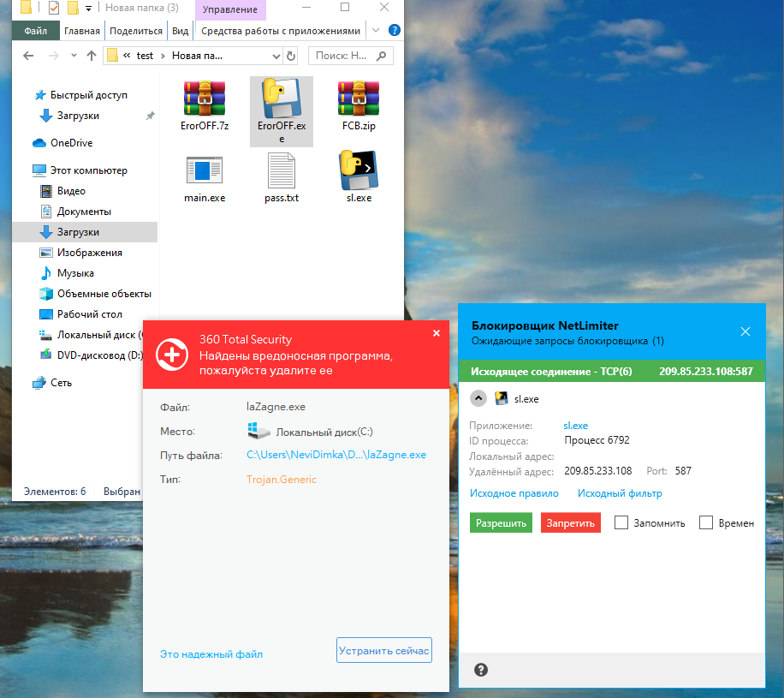
Task: Switch to the Вид ribbon tab
Action: (180, 31)
